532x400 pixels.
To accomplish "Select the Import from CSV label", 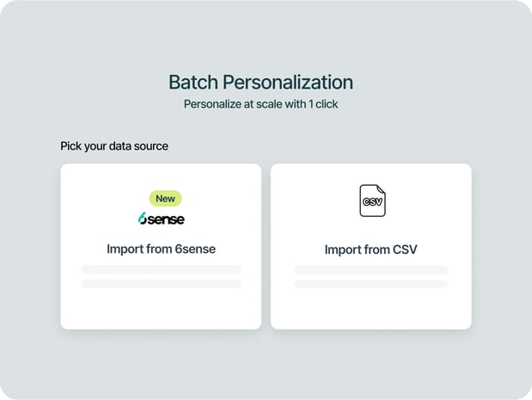I will (x=370, y=250).
